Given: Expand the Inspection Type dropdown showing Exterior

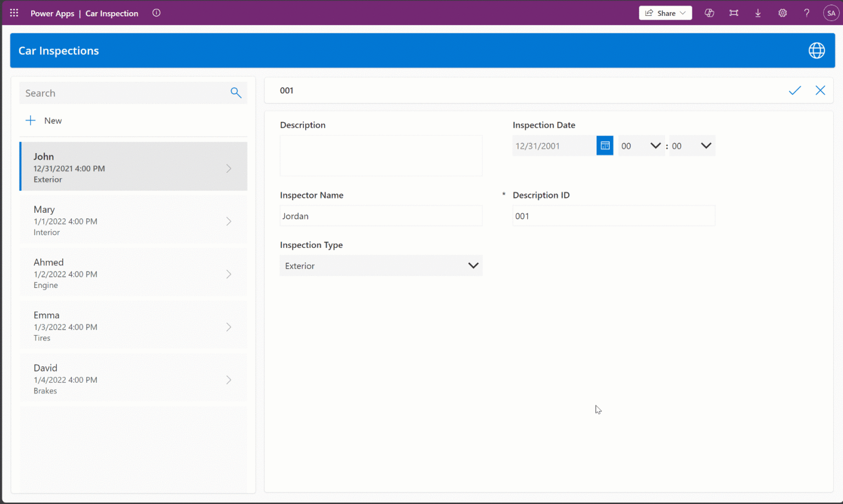Looking at the screenshot, I should coord(473,265).
